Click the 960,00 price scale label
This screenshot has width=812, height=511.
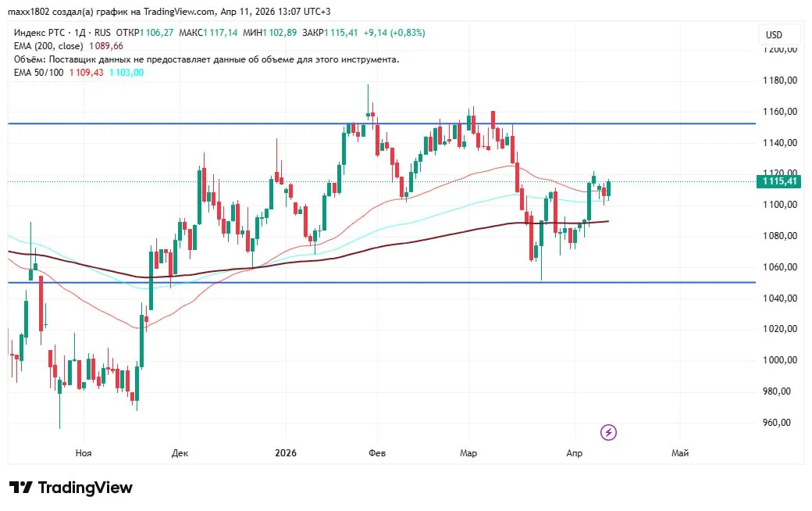tap(779, 423)
